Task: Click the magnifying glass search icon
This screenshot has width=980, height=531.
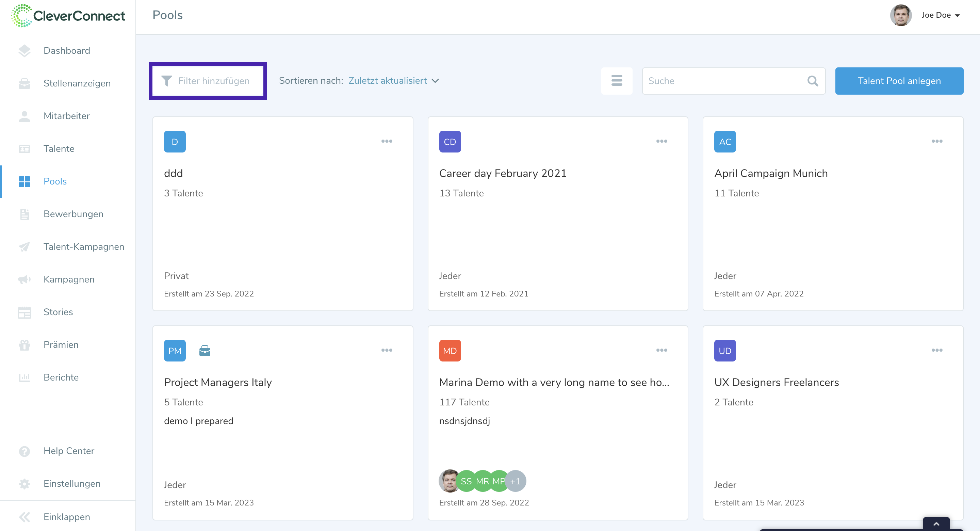Action: click(812, 81)
